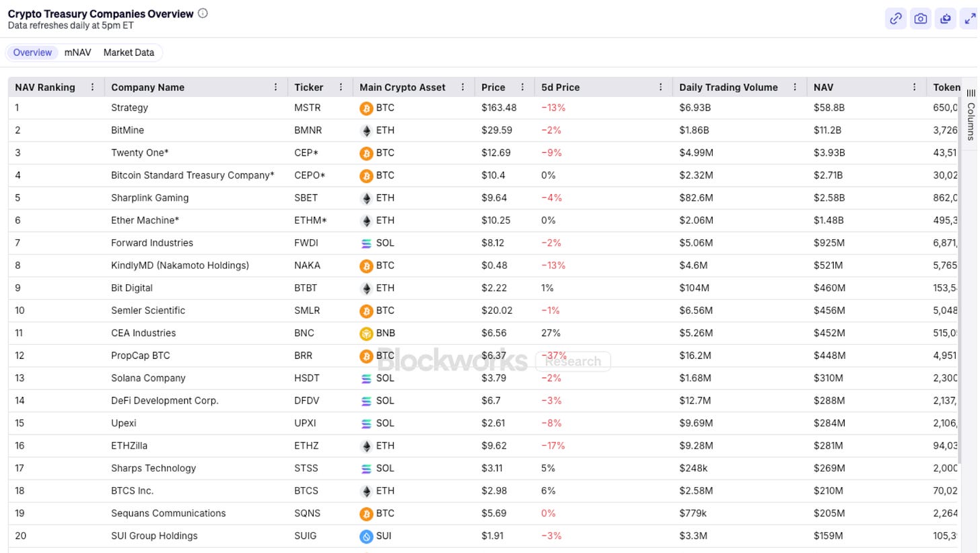Image resolution: width=980 pixels, height=553 pixels.
Task: Click the ETH icon in ETHZilla row
Action: (x=366, y=446)
